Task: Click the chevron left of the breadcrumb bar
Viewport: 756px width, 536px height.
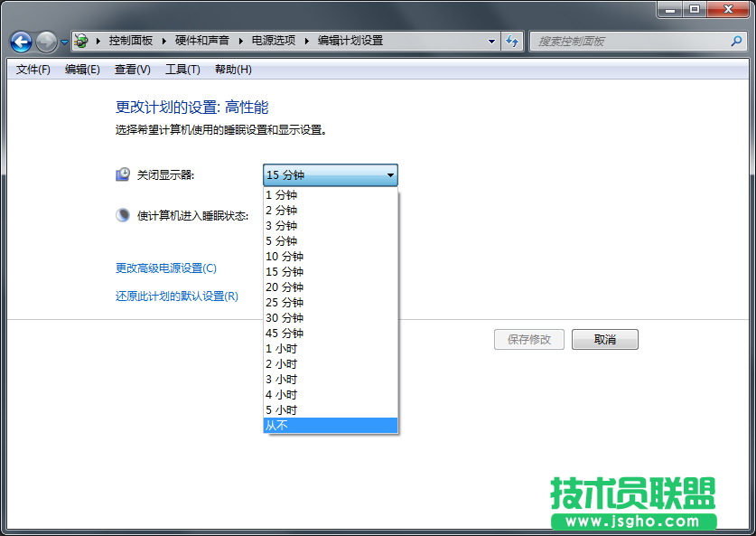Action: click(63, 41)
